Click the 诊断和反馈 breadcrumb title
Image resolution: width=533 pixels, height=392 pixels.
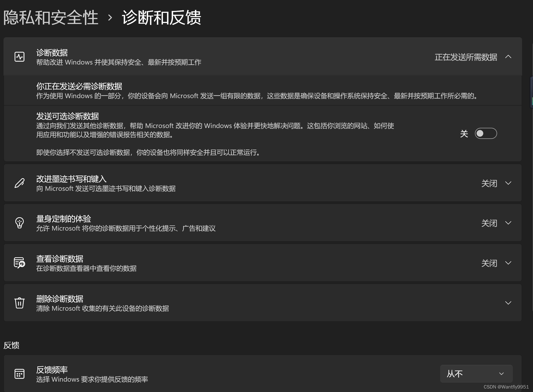[x=161, y=18]
